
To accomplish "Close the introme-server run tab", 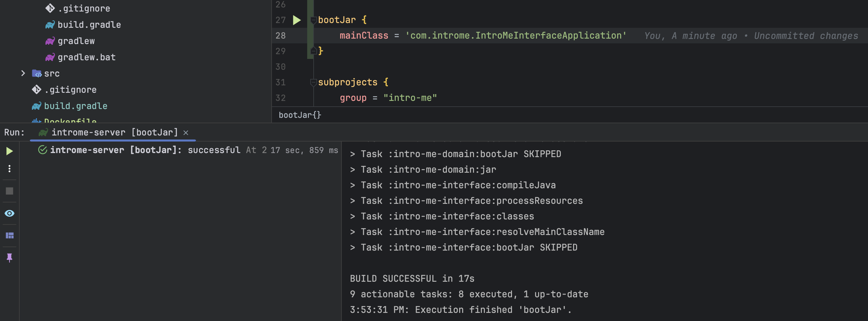I will tap(186, 133).
